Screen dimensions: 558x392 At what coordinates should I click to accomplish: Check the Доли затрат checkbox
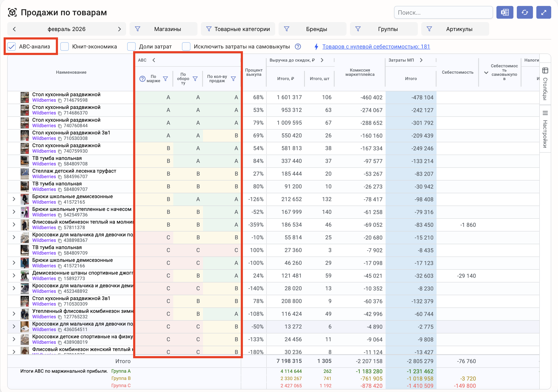pos(131,47)
